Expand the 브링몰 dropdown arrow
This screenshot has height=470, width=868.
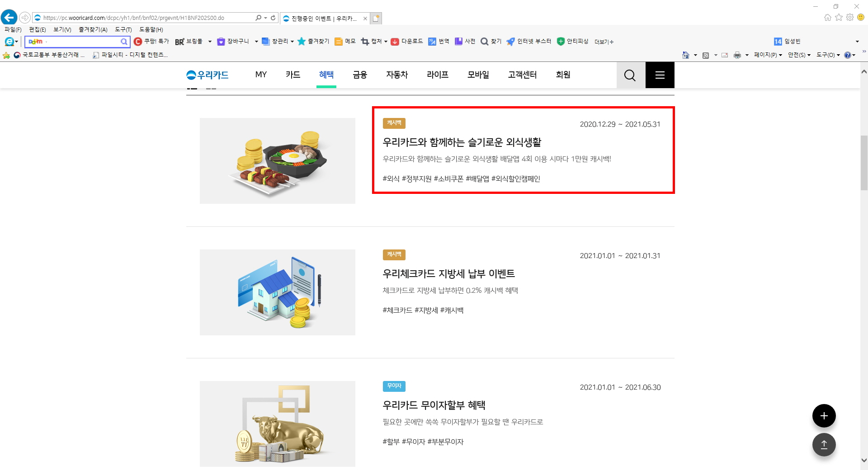(x=210, y=42)
